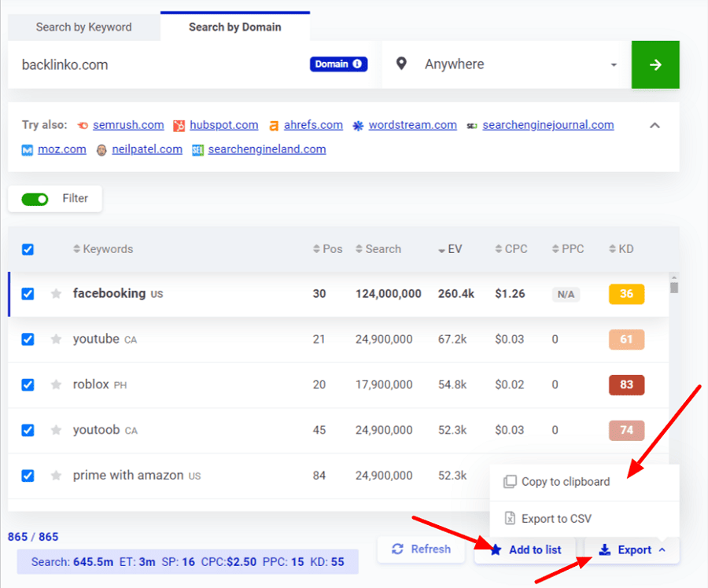708x588 pixels.
Task: Click the red KD 83 badge
Action: [626, 385]
